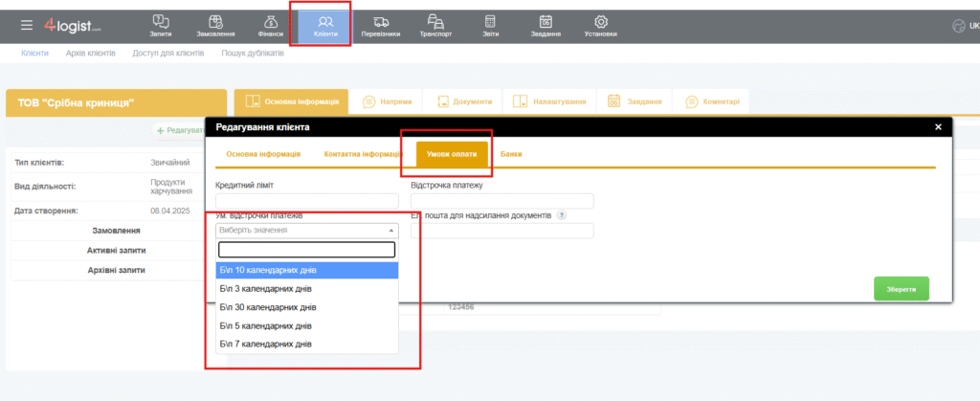Close the Редагування клієнта dialog
Viewport: 980px width, 401px height.
938,126
